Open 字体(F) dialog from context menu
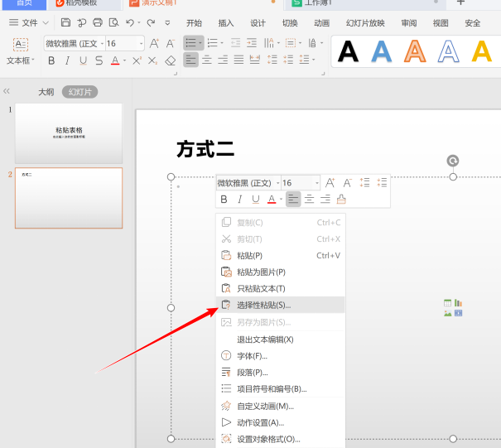Screen dimensions: 501x448 (x=281, y=355)
